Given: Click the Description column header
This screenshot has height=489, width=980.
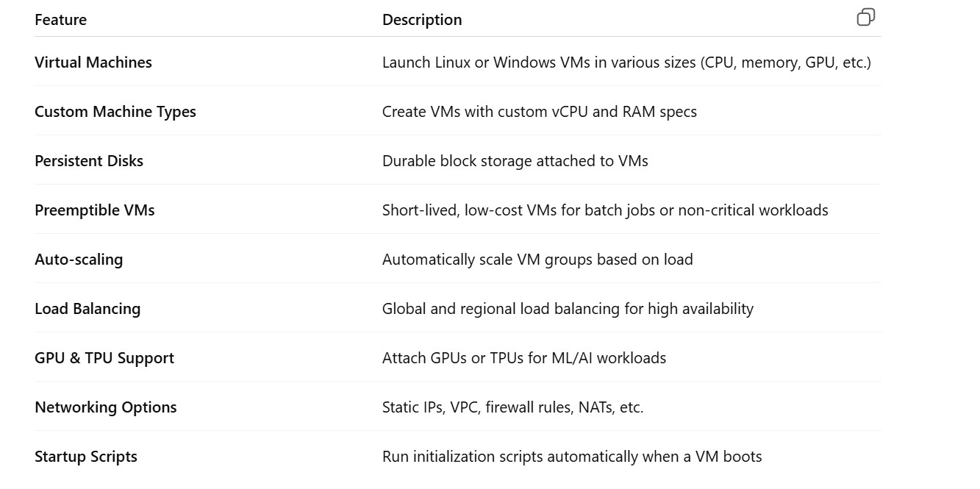Looking at the screenshot, I should (x=422, y=20).
